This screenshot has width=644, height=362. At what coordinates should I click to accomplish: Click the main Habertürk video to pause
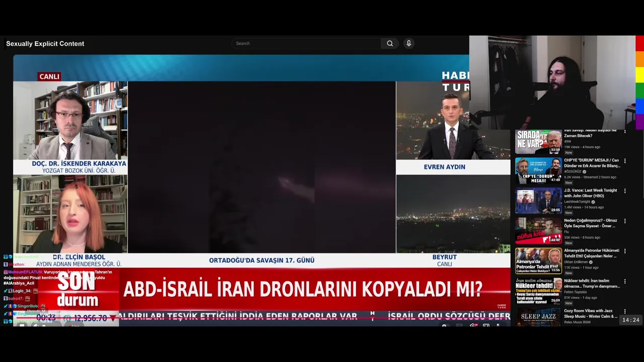[262, 190]
